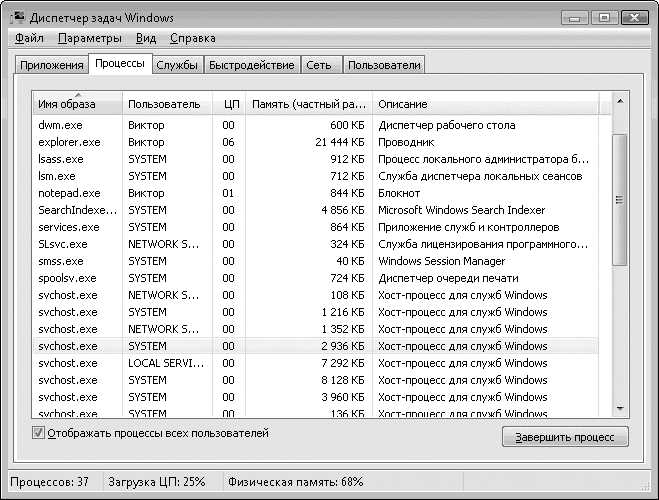The width and height of the screenshot is (659, 500).
Task: Toggle 'Отображать процессы всех пользователей' checkbox
Action: point(39,434)
